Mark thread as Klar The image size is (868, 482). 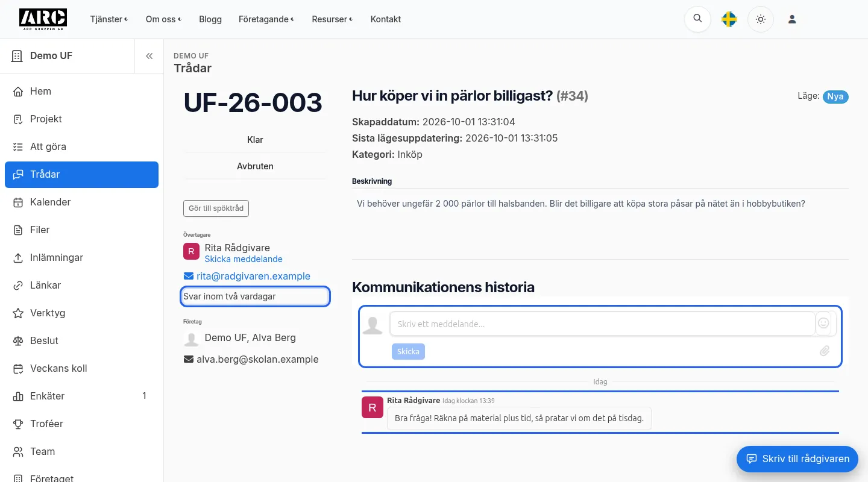[x=255, y=139]
